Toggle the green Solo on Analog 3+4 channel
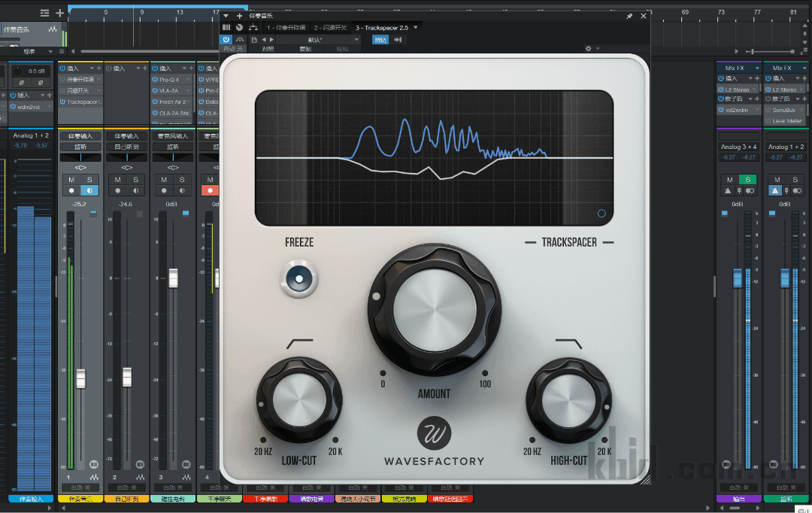Screen dimensions: 812x513 coord(748,180)
